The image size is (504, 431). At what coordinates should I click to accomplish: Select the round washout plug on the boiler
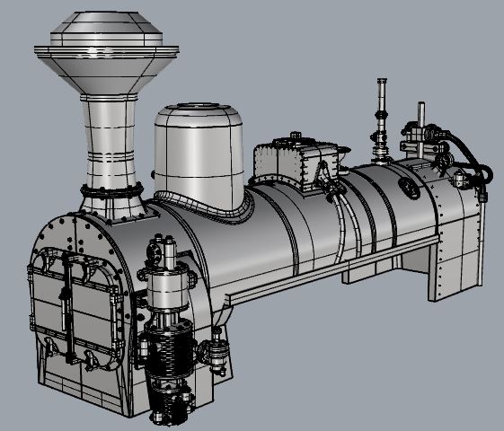[x=409, y=189]
